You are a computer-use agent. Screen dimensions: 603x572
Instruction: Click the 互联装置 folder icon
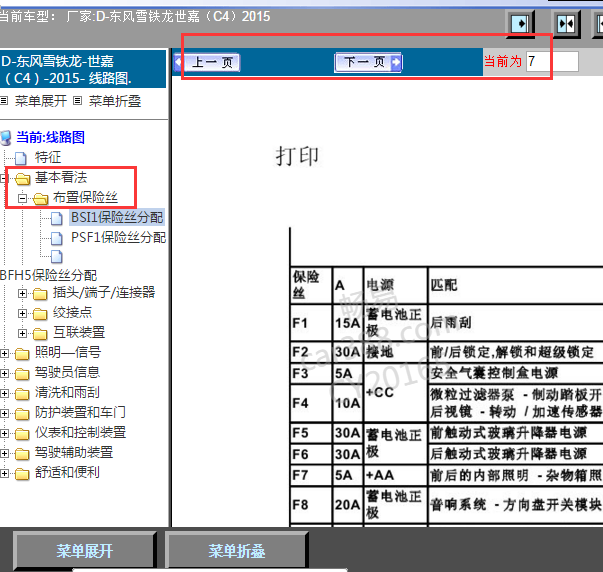pyautogui.click(x=40, y=334)
